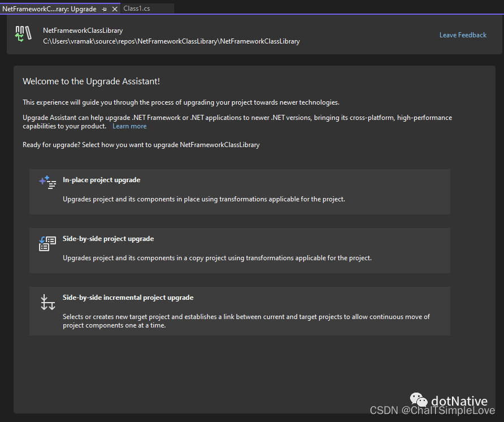504x422 pixels.
Task: Click the Upgrade Assistant library icon in header
Action: 23,34
